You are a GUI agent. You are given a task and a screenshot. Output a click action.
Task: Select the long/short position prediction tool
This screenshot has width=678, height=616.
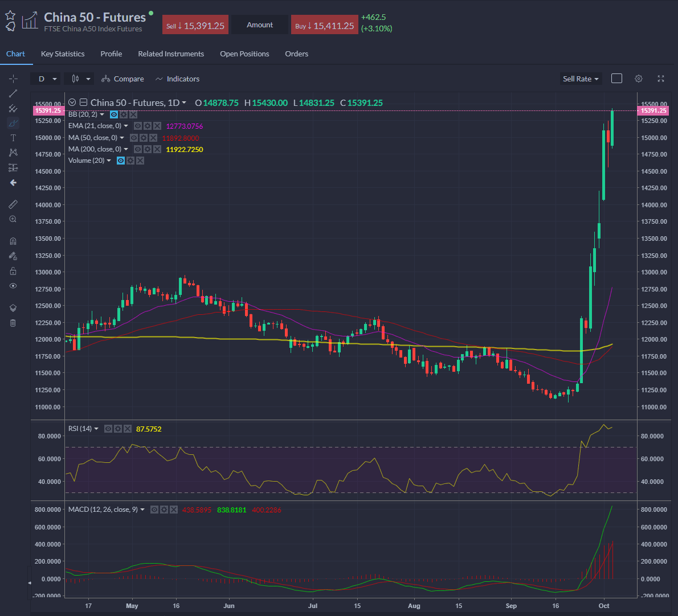point(13,167)
